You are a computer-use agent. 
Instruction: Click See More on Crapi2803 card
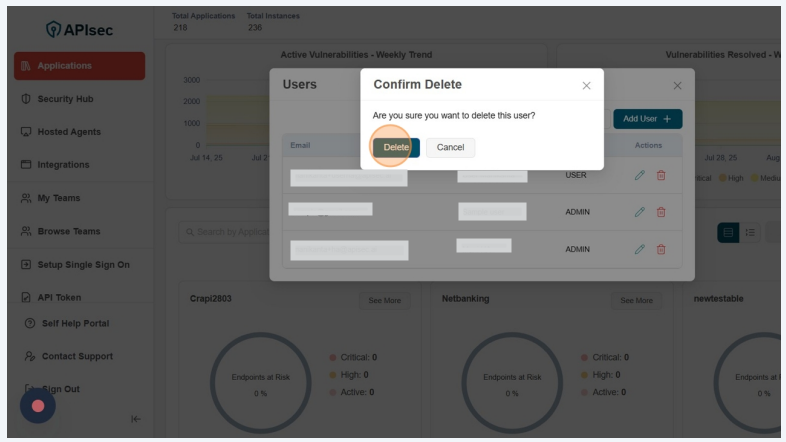(x=384, y=301)
